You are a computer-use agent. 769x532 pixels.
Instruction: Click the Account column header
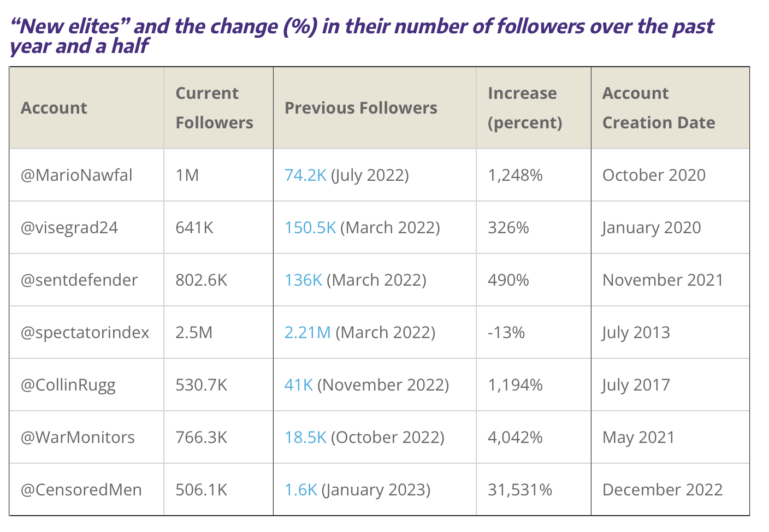(54, 108)
